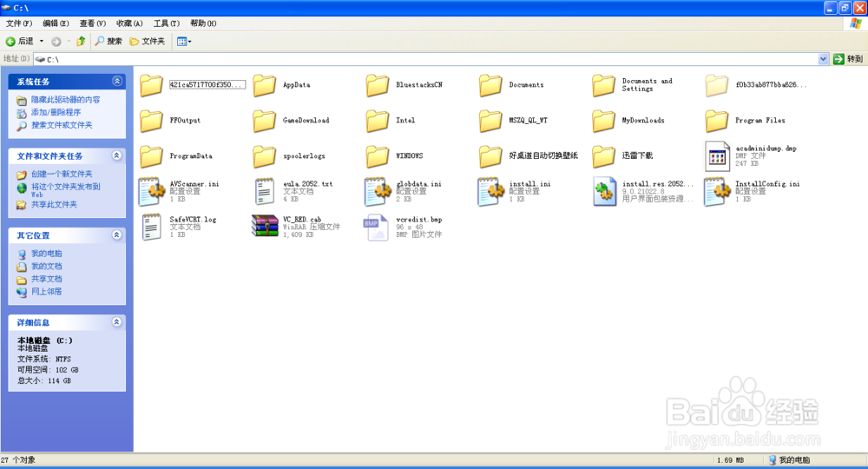This screenshot has width=868, height=469.
Task: Select the AVScanner.ini file icon
Action: tap(152, 192)
